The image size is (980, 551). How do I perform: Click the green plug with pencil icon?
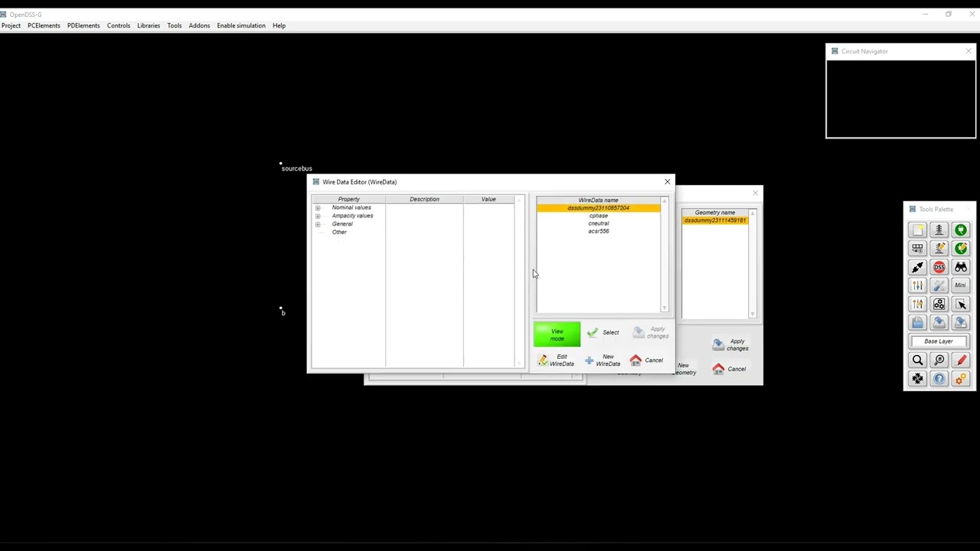coord(960,249)
